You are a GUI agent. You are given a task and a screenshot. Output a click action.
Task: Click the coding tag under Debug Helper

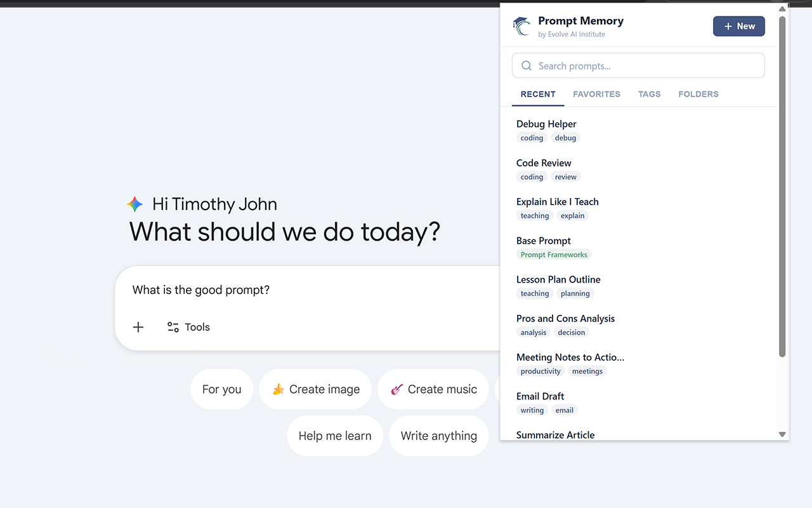tap(532, 138)
